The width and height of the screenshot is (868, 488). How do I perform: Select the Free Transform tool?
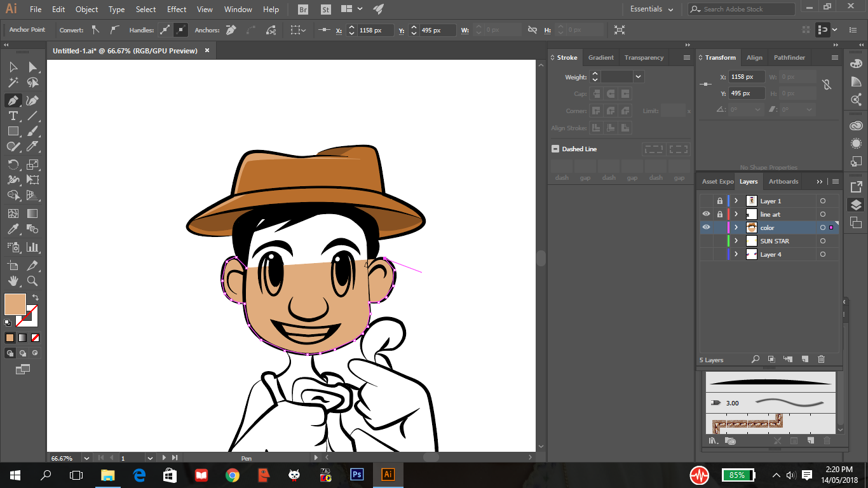32,180
